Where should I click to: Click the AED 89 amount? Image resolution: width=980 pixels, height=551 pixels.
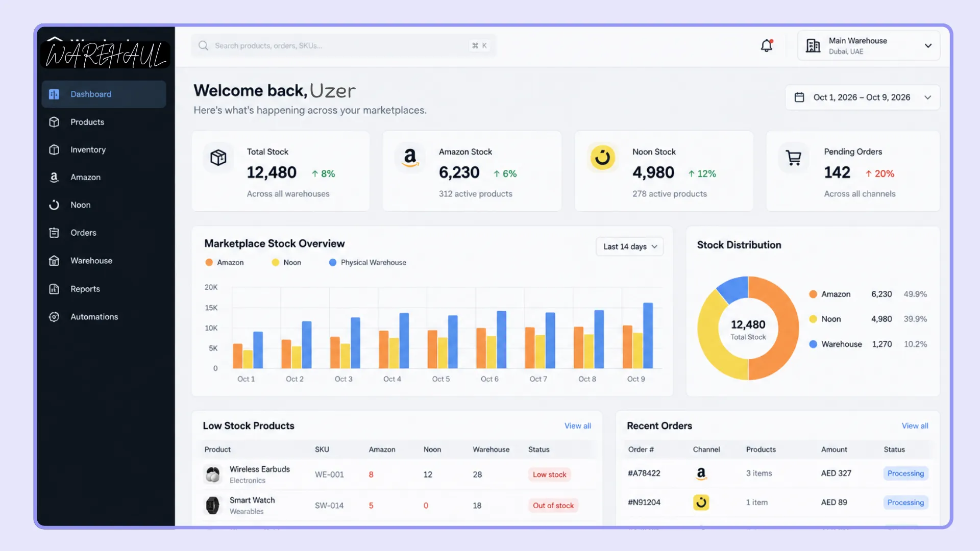(x=834, y=503)
